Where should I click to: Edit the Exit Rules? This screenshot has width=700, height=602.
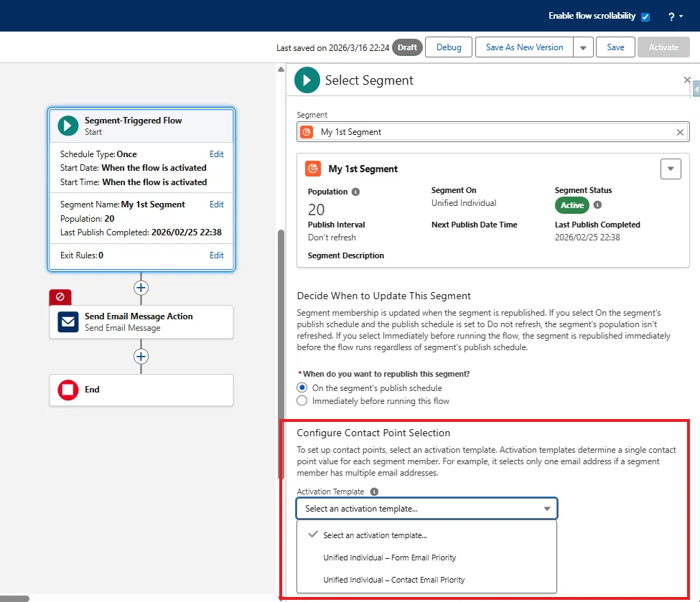[217, 255]
